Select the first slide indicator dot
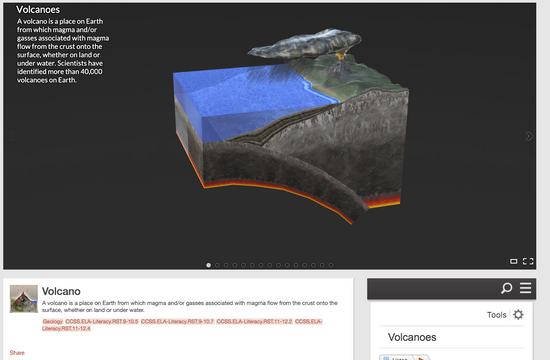 coord(209,265)
